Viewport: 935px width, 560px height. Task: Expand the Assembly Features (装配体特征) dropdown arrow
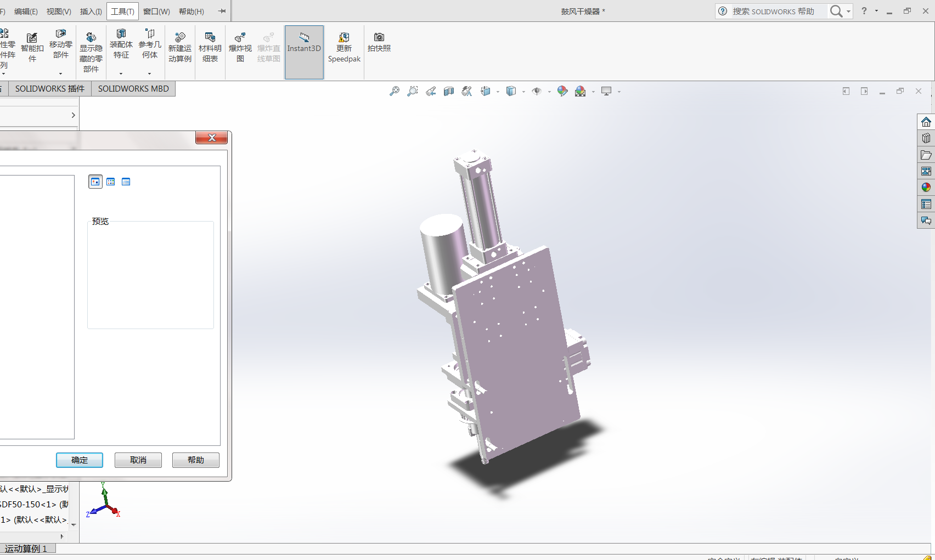(121, 73)
